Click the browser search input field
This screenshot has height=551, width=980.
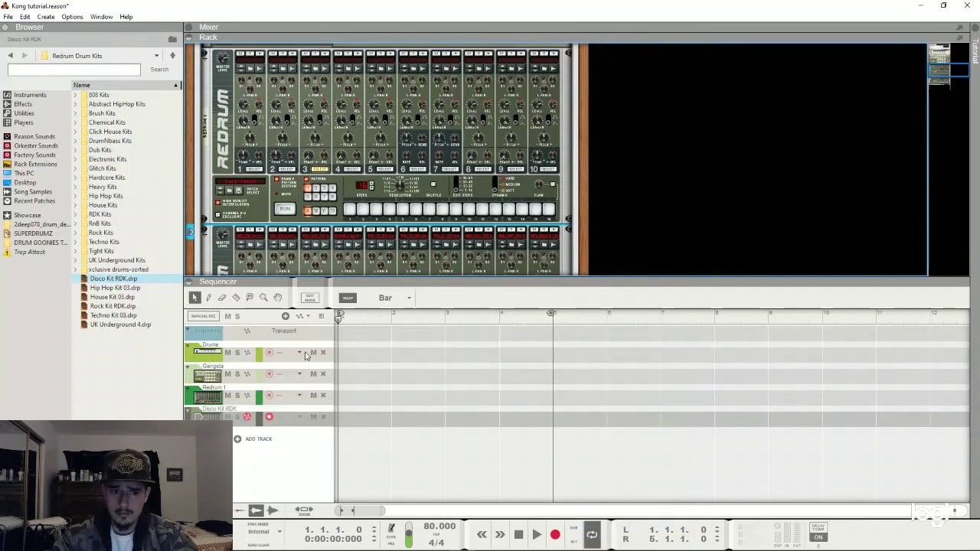(x=74, y=70)
